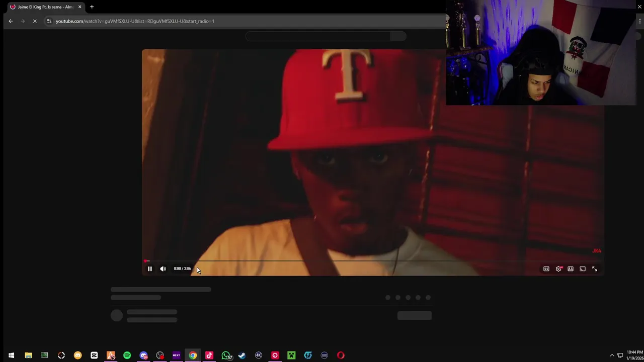Viewport: 644px width, 362px height.
Task: Click the 0:00 / 3:06 time display
Action: pos(182,268)
